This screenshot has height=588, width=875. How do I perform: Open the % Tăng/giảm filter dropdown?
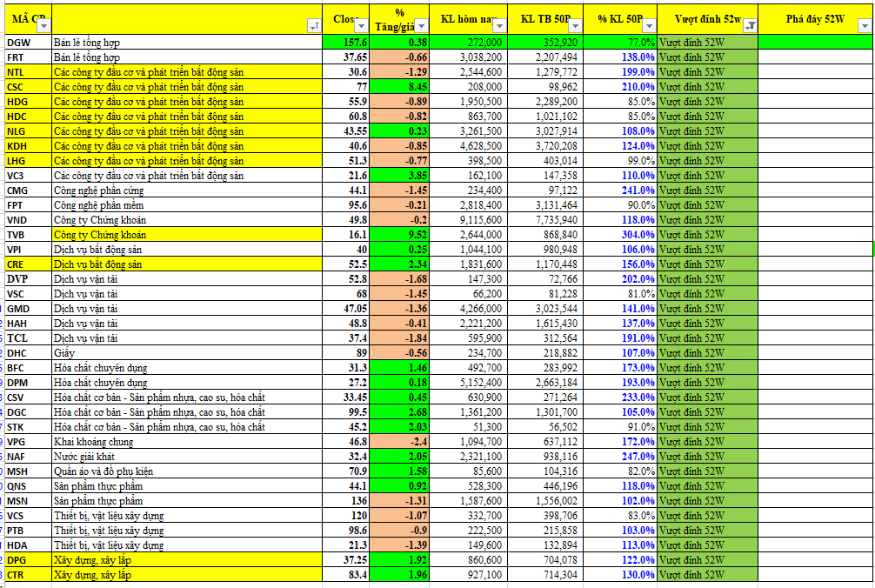(x=422, y=27)
